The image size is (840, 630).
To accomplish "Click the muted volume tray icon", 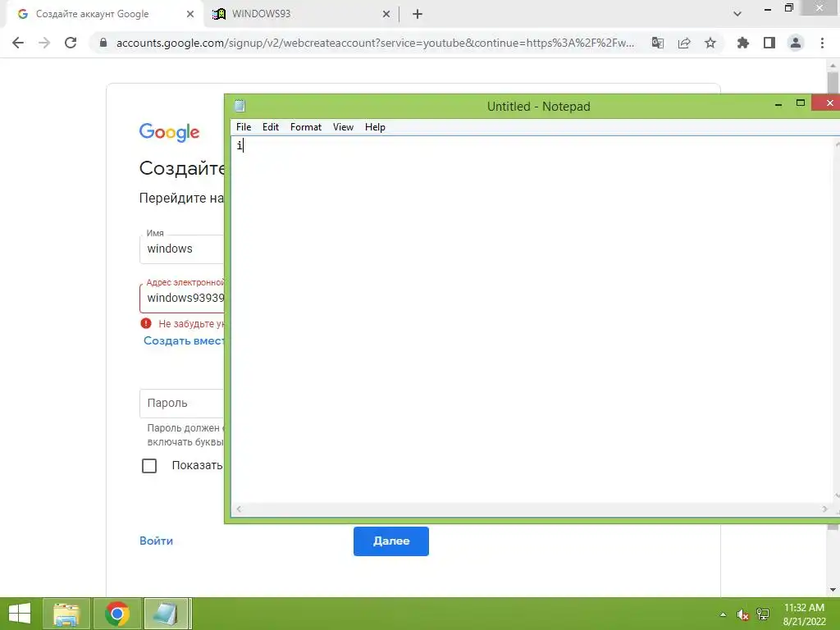I will [742, 614].
